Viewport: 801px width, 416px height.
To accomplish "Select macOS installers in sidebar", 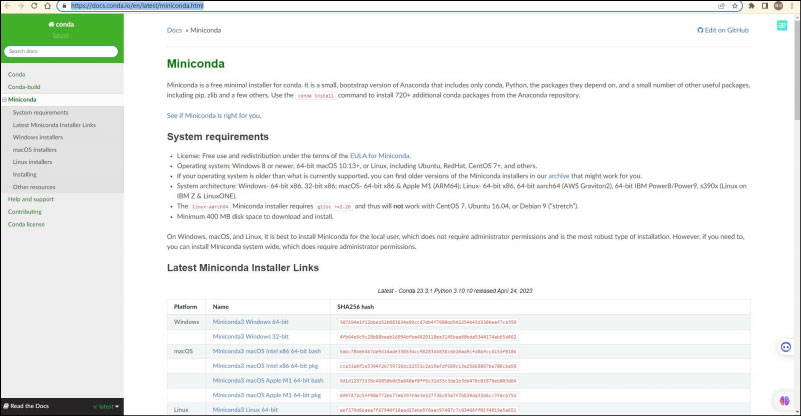I will click(x=35, y=150).
